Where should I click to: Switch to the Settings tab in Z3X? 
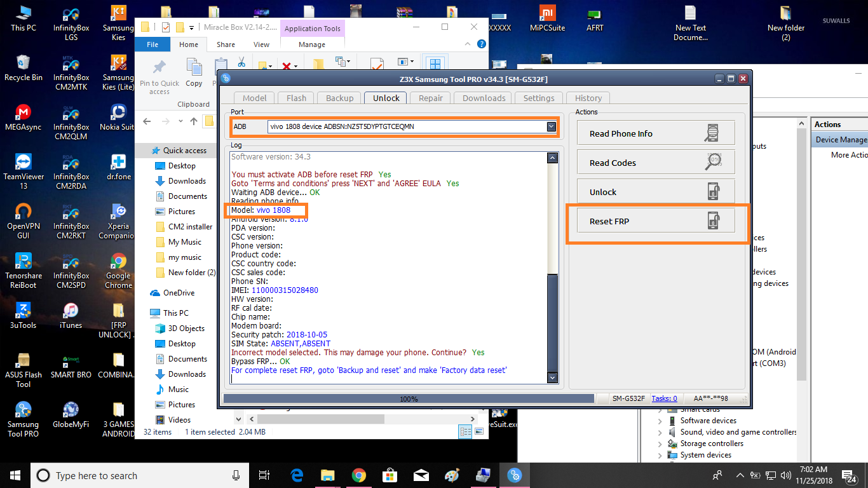539,98
